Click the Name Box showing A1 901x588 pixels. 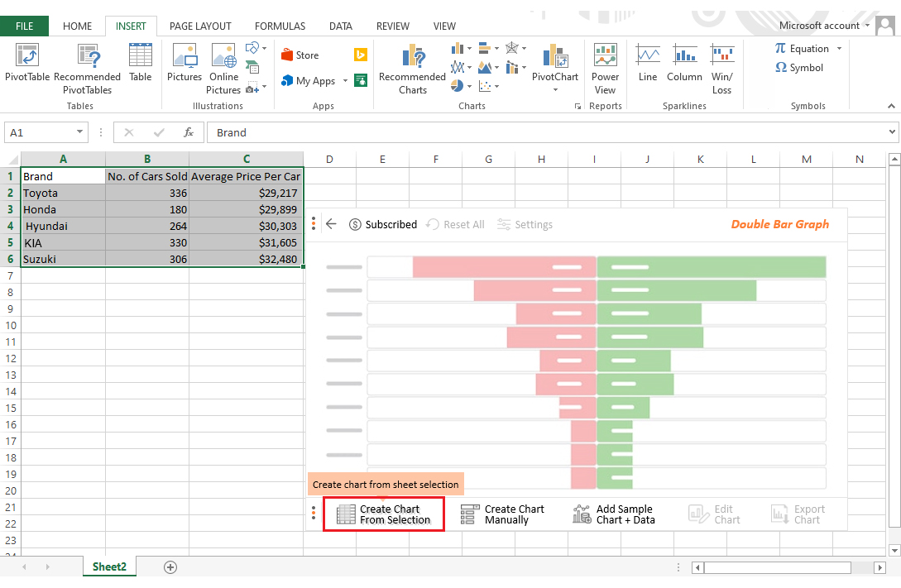[46, 132]
